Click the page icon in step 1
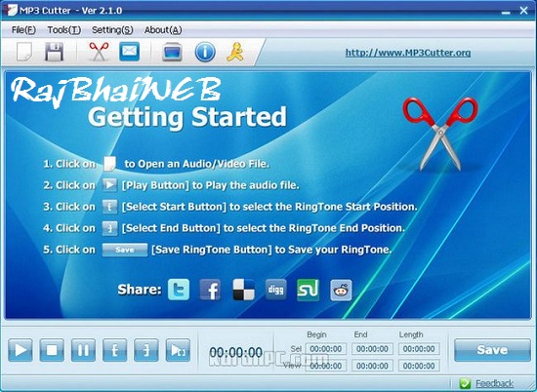The width and height of the screenshot is (537, 392). pos(109,164)
